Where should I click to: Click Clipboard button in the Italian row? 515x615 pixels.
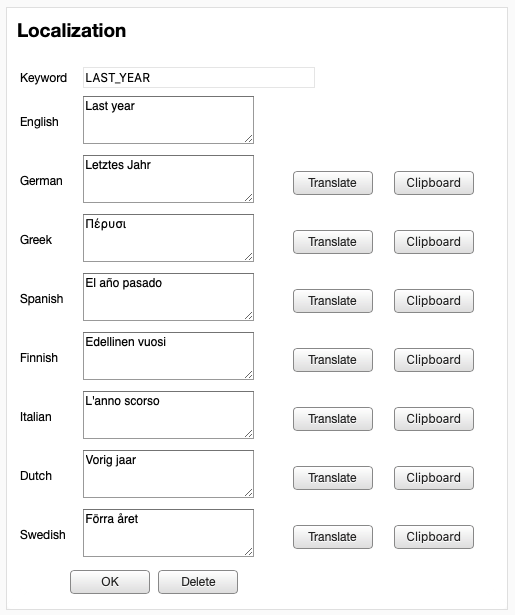[434, 419]
